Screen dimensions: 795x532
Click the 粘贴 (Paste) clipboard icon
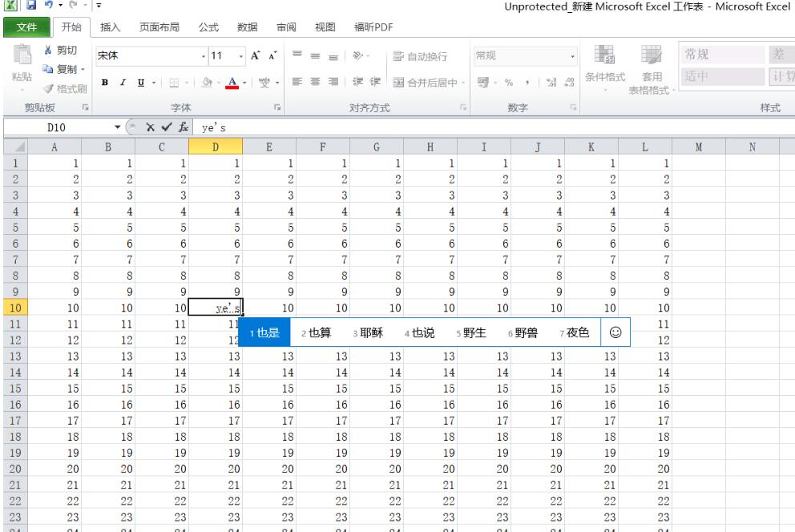[x=22, y=54]
